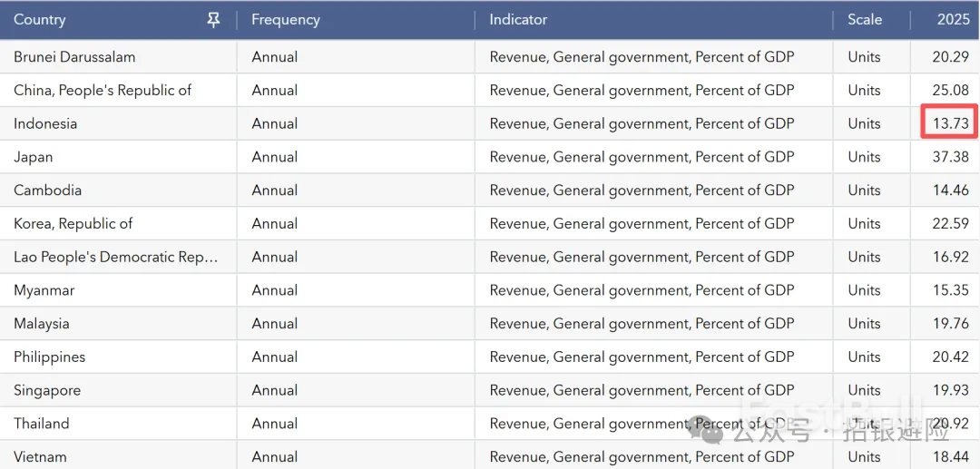Click truncated Lao People's Democratic Rep cell
The height and width of the screenshot is (469, 980).
[x=115, y=258]
